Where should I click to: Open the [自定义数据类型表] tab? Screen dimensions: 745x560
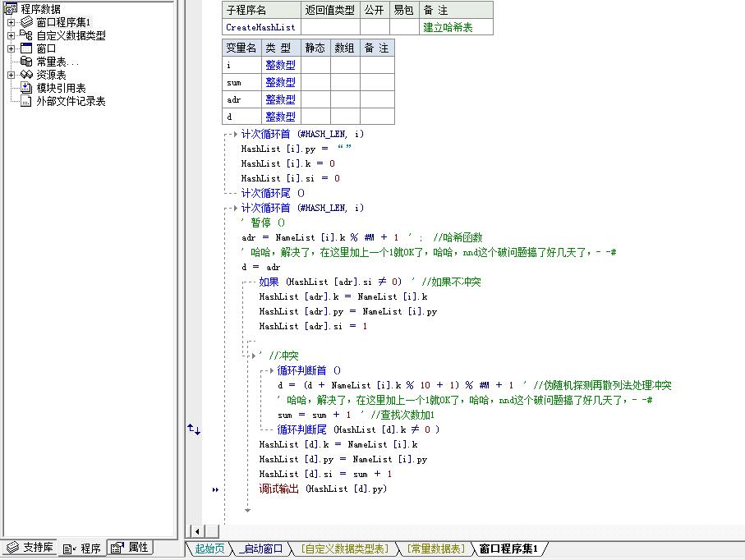click(345, 549)
